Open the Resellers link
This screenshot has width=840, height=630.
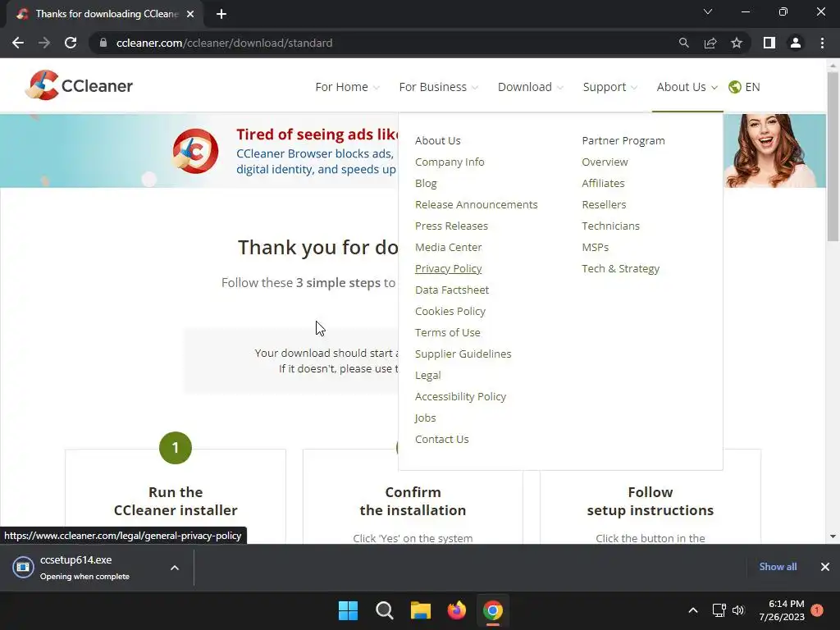coord(604,204)
